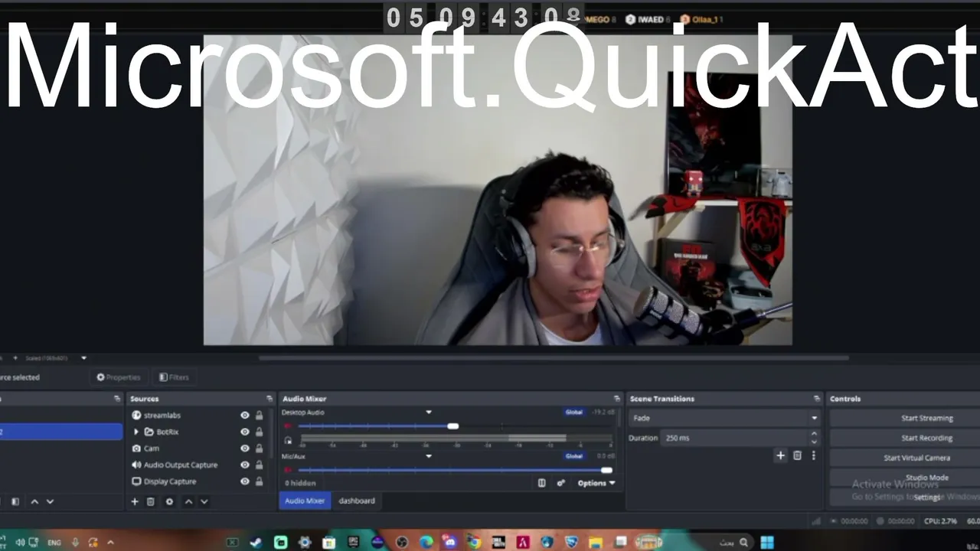Viewport: 980px width, 551px height.
Task: Mute Desktop Audio in mixer
Action: coord(289,426)
